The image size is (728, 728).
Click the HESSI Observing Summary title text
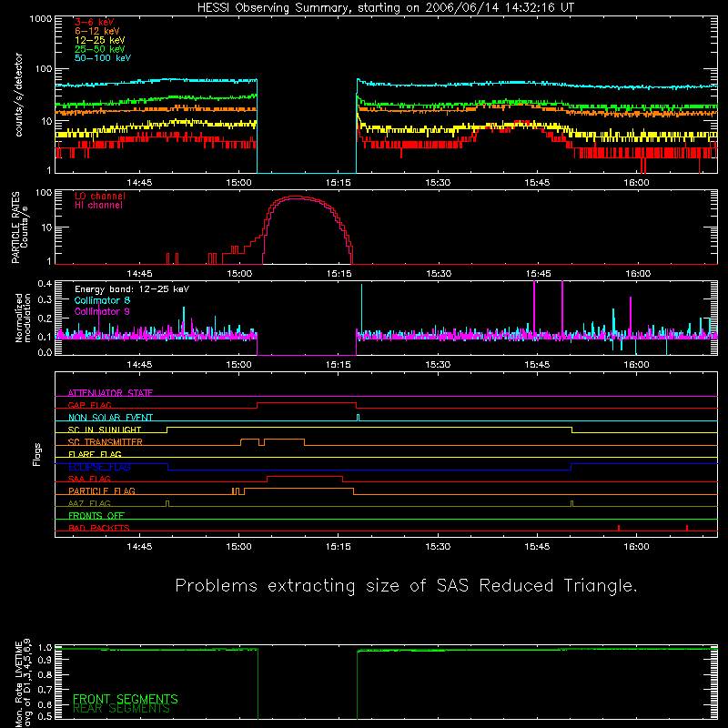(x=385, y=7)
